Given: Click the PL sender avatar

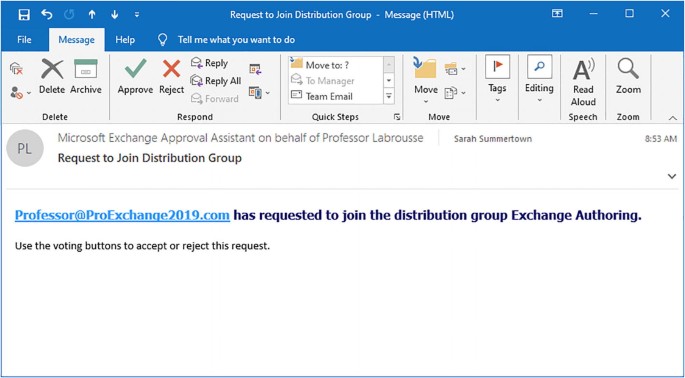Looking at the screenshot, I should click(x=25, y=148).
